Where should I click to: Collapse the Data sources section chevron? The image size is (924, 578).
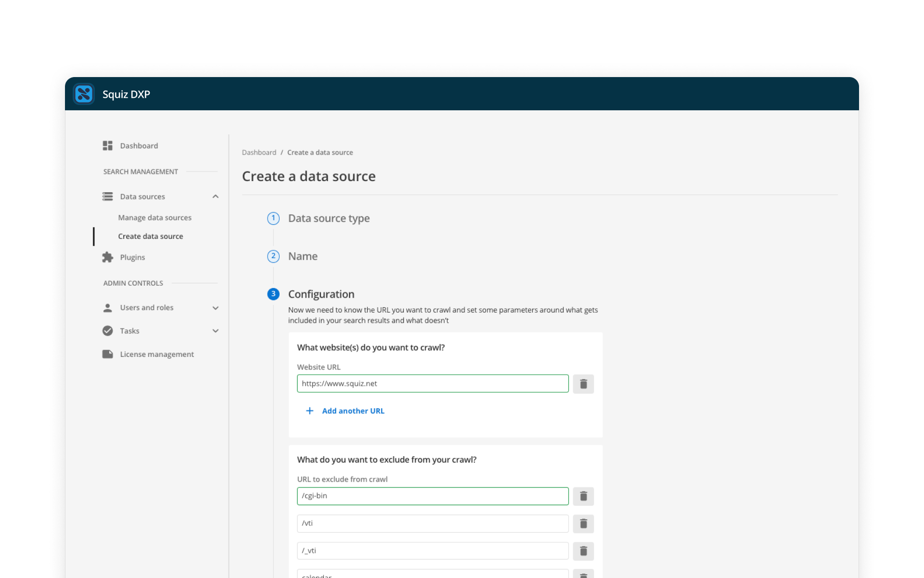216,197
